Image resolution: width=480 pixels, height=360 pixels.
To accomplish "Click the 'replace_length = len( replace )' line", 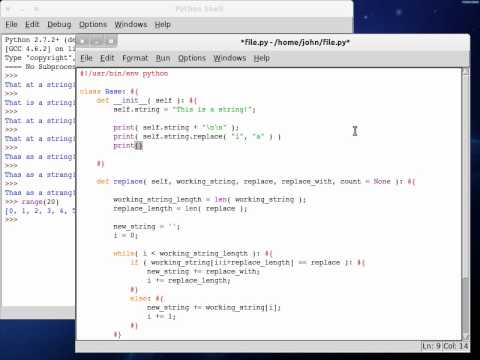I will 180,208.
